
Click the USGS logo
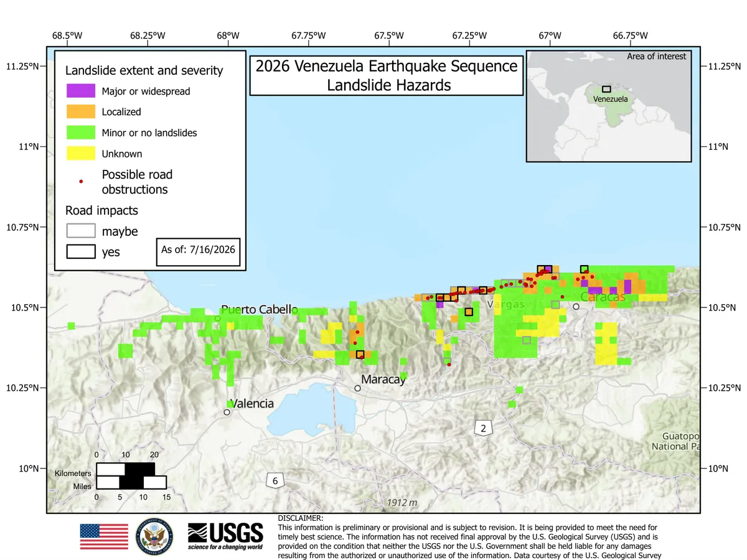point(225,536)
